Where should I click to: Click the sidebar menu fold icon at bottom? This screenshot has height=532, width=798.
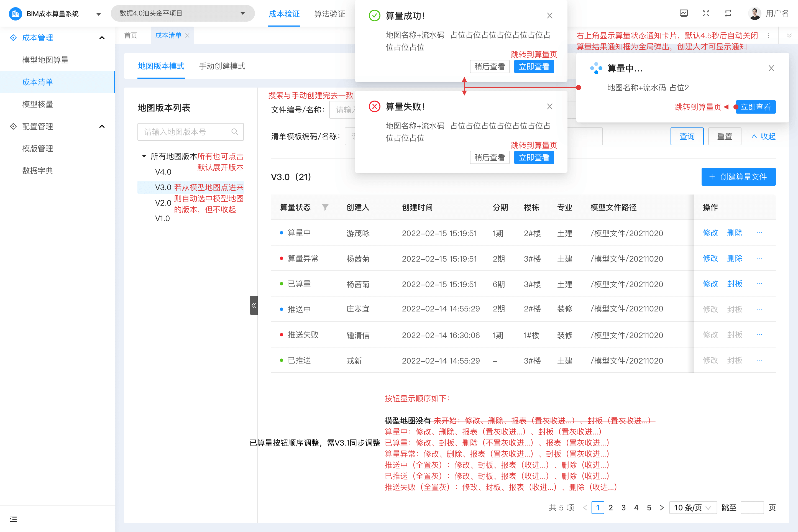pos(13,518)
